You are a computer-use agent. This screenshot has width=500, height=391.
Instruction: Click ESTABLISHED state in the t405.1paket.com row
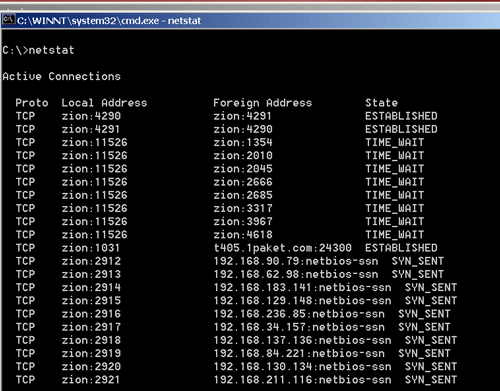coord(401,248)
